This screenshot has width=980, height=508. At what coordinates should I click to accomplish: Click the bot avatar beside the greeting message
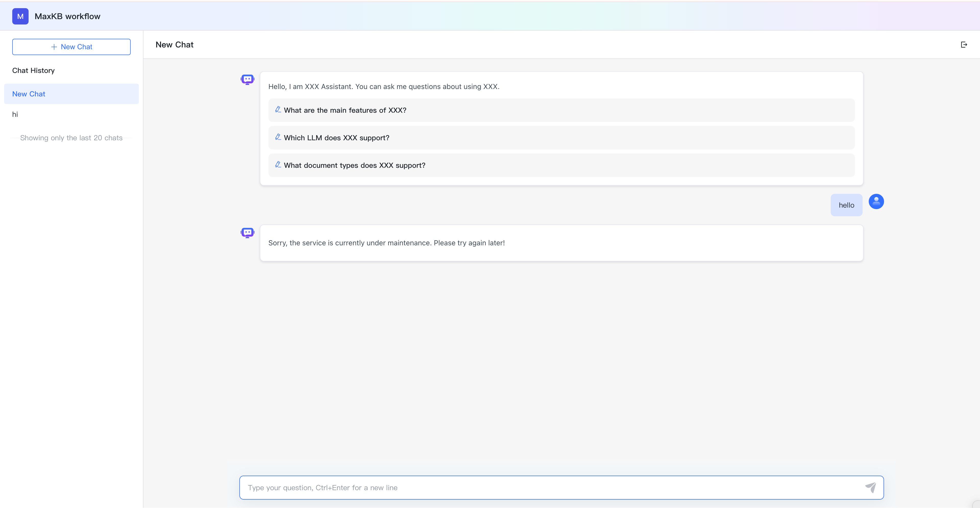coord(247,80)
